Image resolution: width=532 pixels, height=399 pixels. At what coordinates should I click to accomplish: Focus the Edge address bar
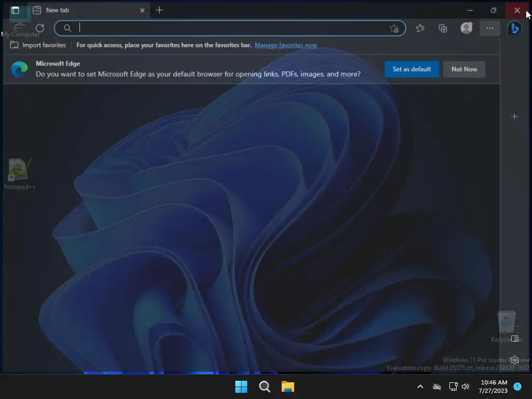(x=230, y=28)
